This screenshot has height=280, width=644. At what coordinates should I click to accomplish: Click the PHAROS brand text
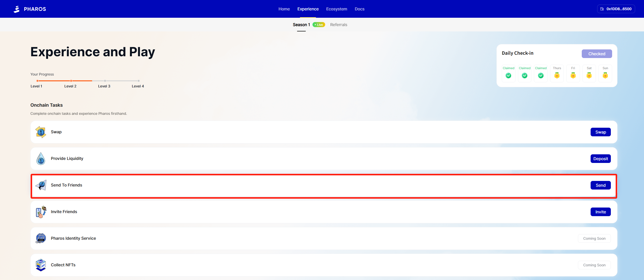click(35, 9)
